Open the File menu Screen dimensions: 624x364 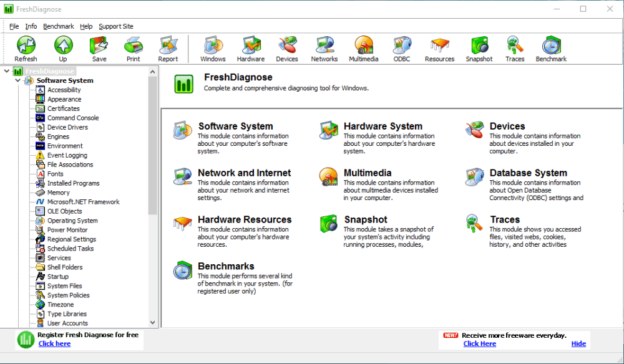coord(14,26)
